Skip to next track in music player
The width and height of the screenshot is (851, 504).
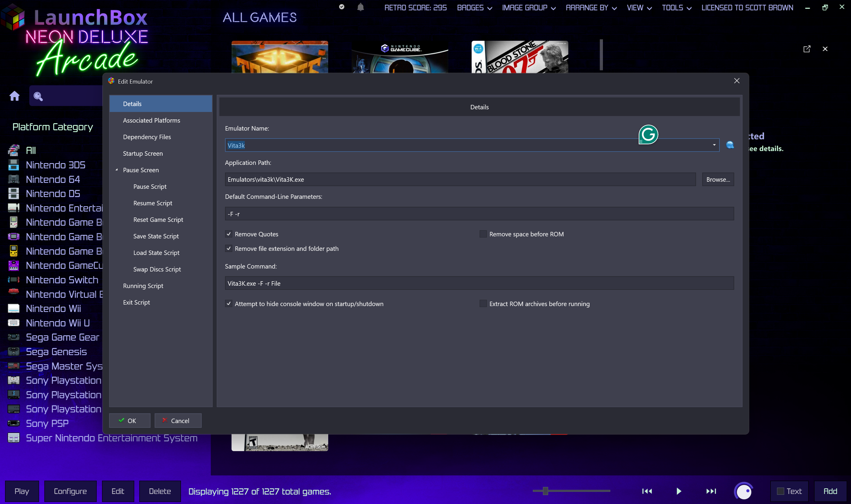711,491
